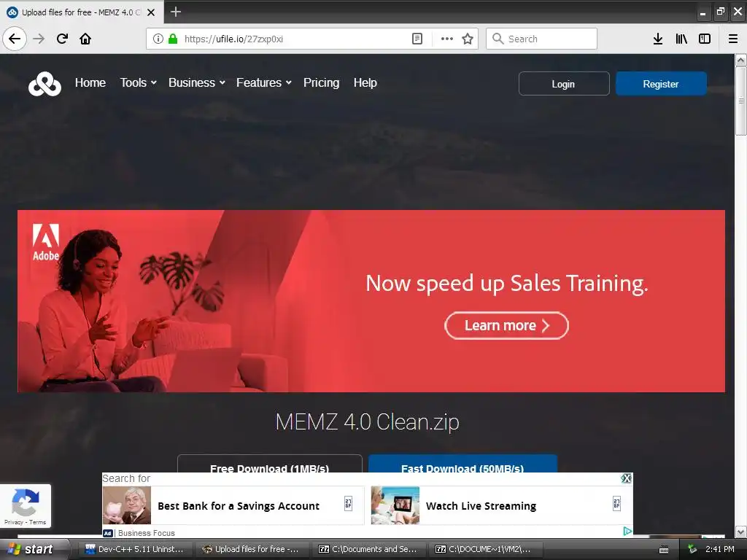This screenshot has width=747, height=560.
Task: Go back with the browser Back arrow
Action: pyautogui.click(x=15, y=39)
